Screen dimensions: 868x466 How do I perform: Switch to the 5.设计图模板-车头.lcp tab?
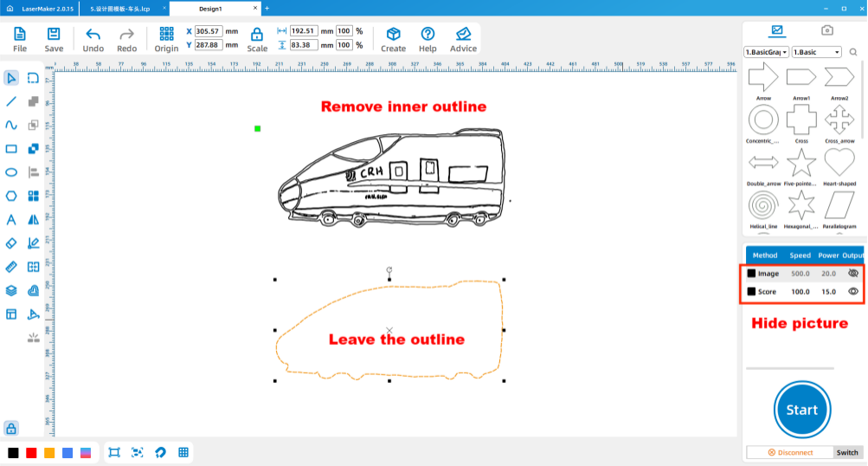pos(120,9)
